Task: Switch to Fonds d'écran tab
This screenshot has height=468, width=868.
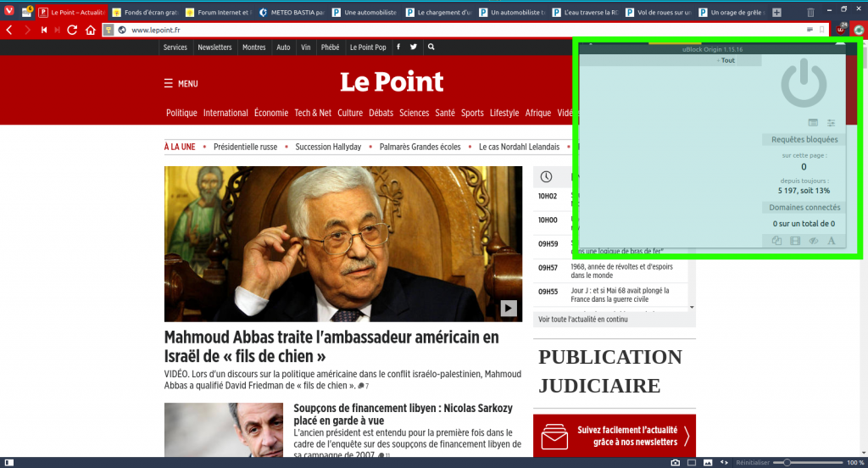Action: 145,12
